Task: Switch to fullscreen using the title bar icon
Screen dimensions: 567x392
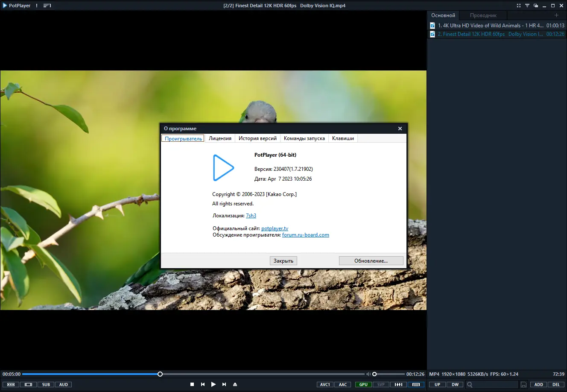Action: point(519,6)
